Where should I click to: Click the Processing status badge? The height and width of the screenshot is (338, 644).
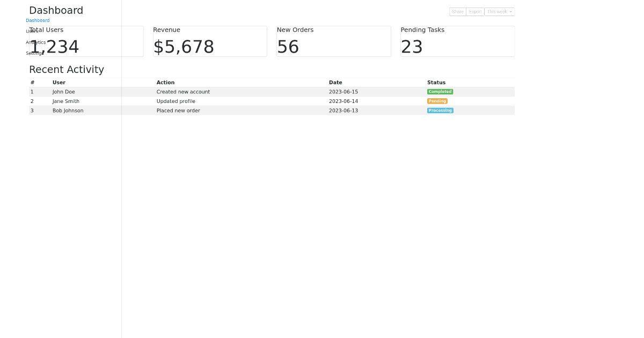click(x=440, y=111)
